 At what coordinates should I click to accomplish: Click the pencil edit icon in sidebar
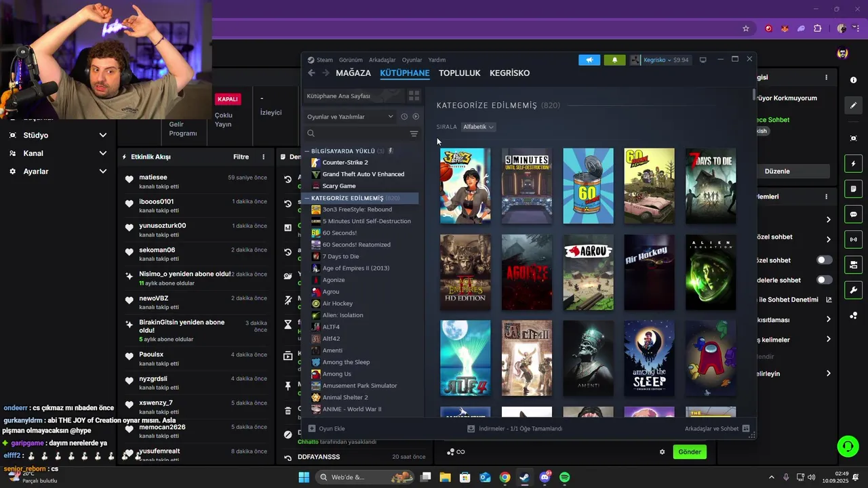tap(853, 105)
